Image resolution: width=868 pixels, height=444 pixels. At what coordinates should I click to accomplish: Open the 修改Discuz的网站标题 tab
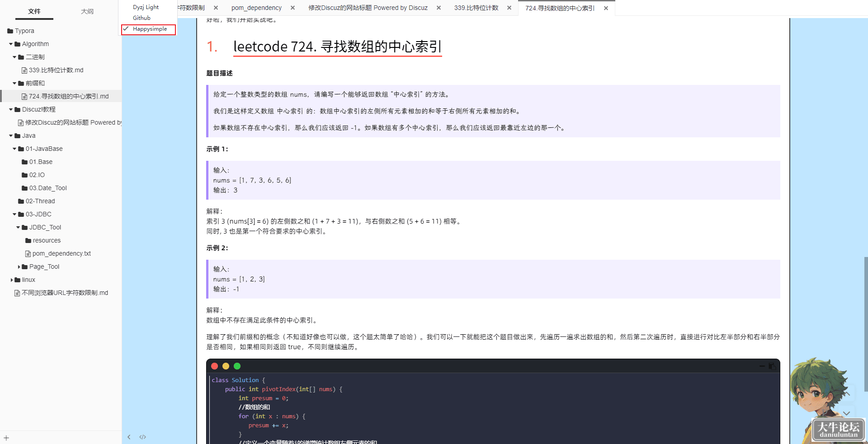tap(368, 8)
